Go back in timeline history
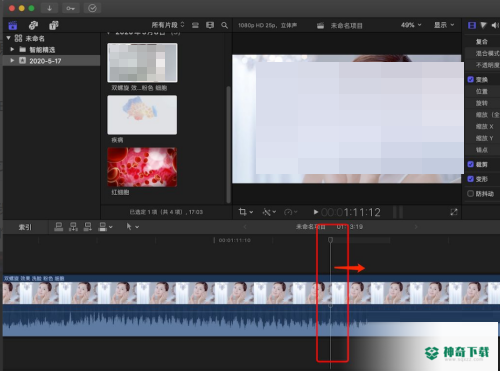 coord(245,227)
